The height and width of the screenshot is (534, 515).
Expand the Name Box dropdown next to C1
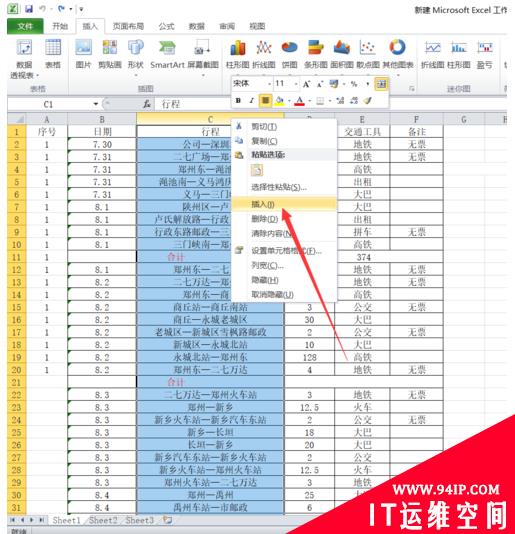tap(96, 104)
